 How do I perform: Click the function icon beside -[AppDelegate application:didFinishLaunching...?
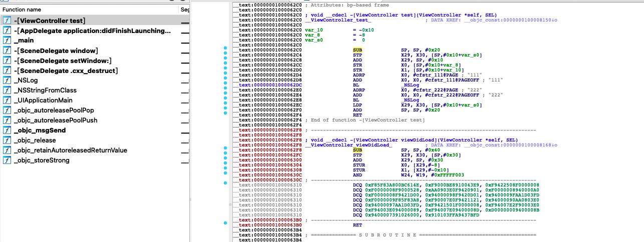coord(7,30)
